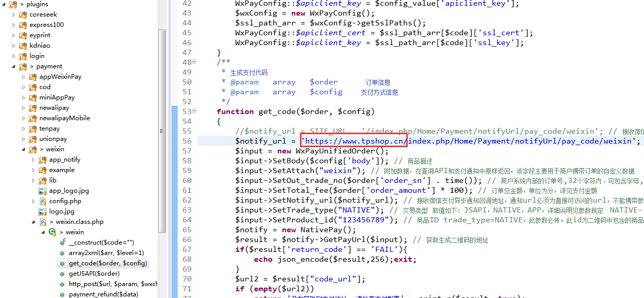Click the miniAppPay folder icon

click(x=33, y=97)
